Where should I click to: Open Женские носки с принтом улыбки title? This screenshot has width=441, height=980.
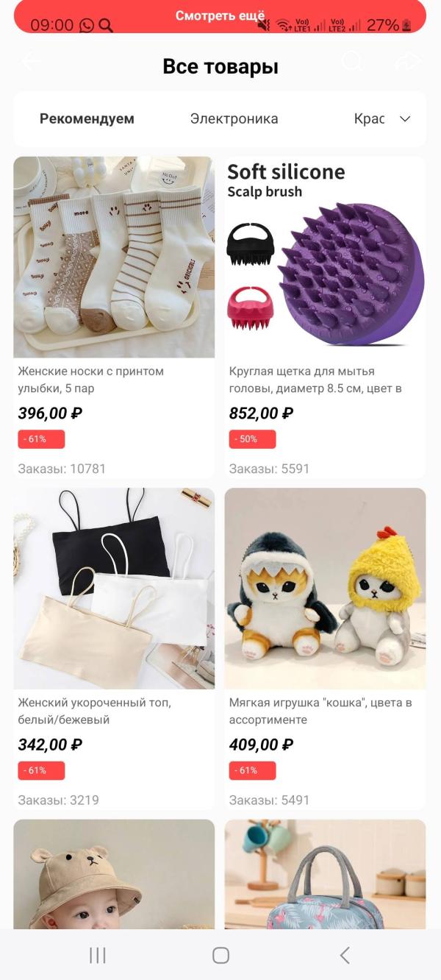click(x=91, y=380)
